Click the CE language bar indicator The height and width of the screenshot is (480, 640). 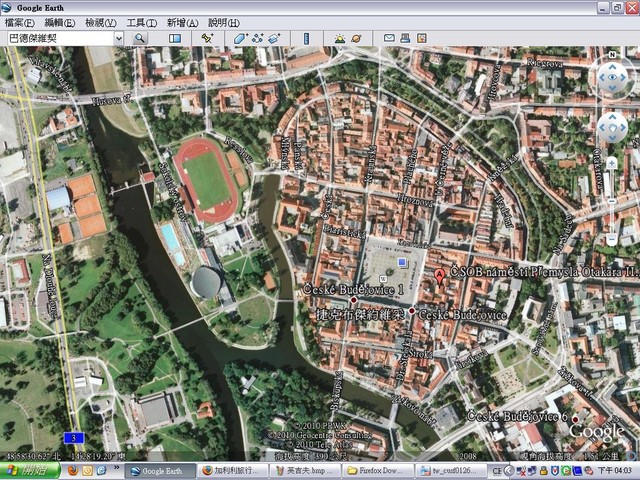point(496,471)
